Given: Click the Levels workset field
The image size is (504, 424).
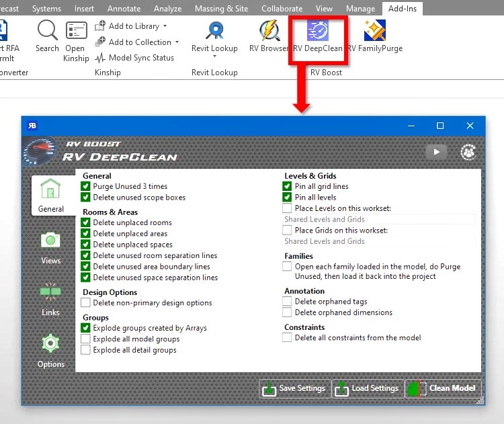Looking at the screenshot, I should (379, 219).
